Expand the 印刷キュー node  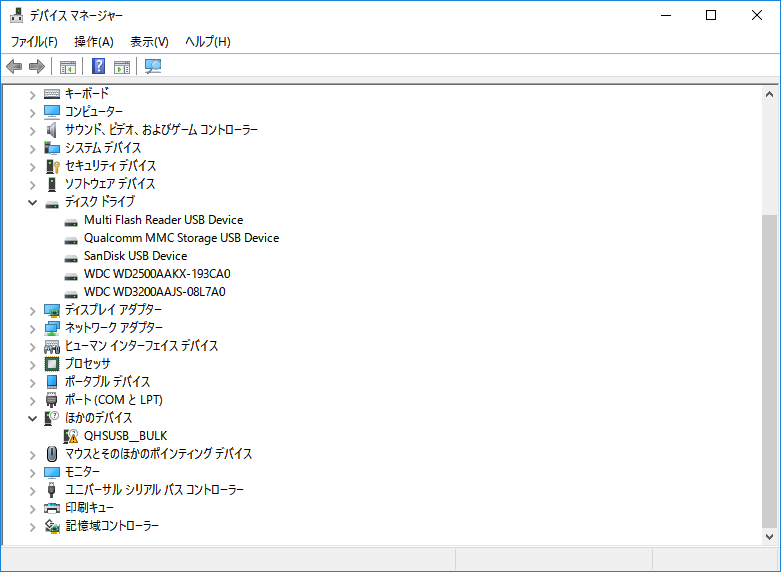[32, 509]
